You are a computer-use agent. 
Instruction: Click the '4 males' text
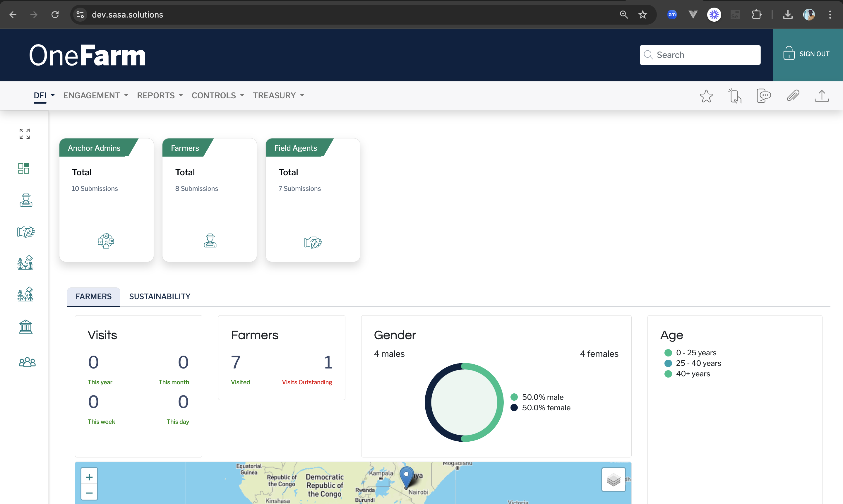[389, 354]
